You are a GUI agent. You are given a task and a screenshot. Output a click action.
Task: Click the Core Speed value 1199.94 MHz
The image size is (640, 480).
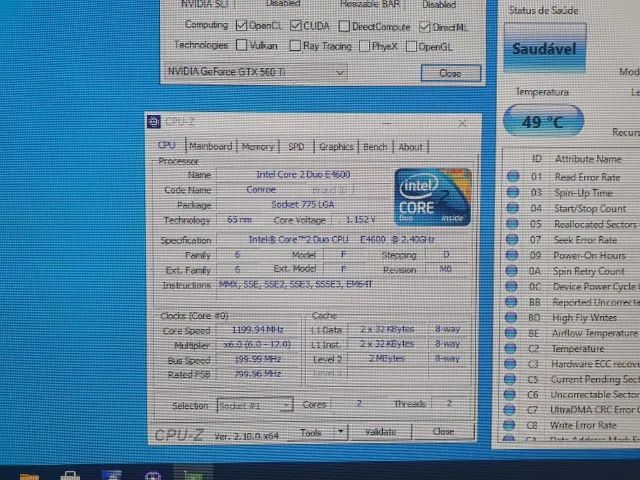click(258, 329)
